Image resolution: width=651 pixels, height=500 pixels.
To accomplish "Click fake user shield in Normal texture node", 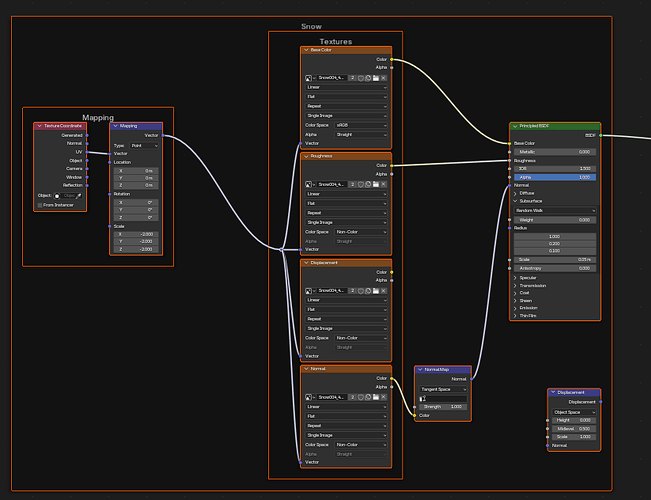I will coord(361,397).
